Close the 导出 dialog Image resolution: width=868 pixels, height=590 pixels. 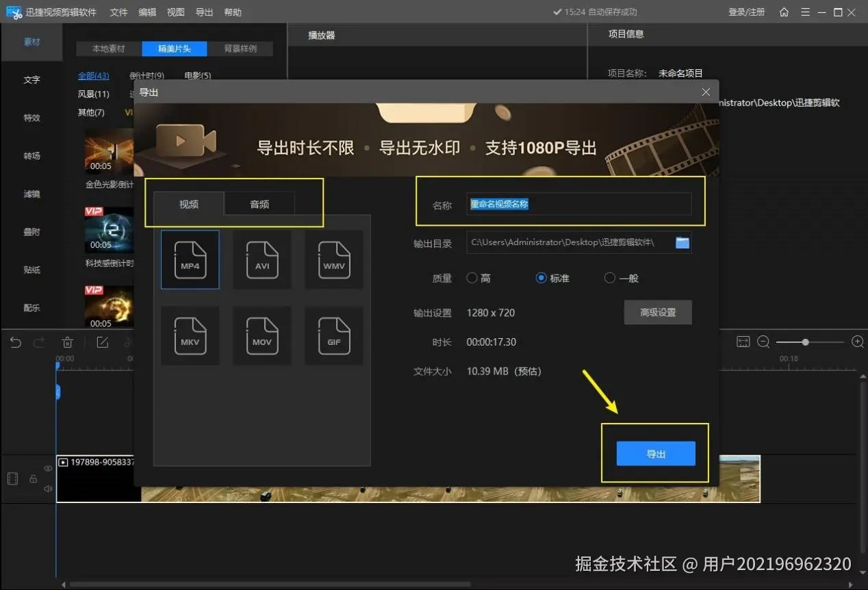pyautogui.click(x=706, y=92)
